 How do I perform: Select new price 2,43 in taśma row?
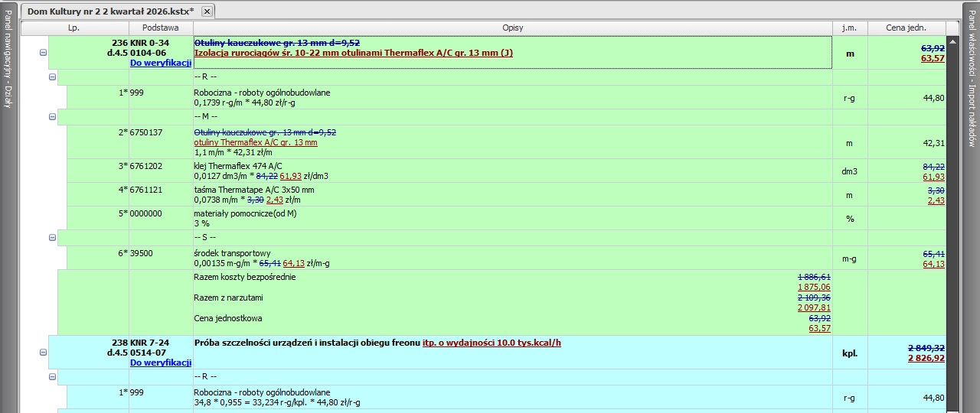click(936, 200)
